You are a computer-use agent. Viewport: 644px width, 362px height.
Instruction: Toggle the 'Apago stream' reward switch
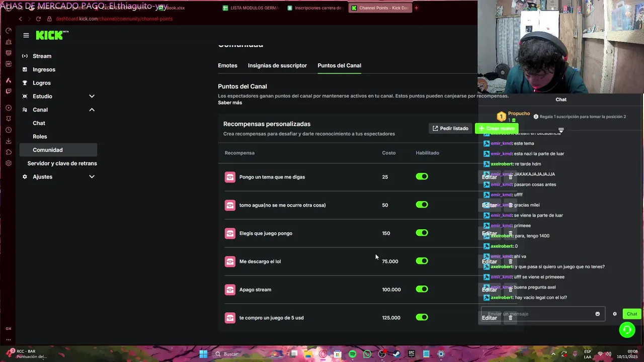tap(422, 289)
